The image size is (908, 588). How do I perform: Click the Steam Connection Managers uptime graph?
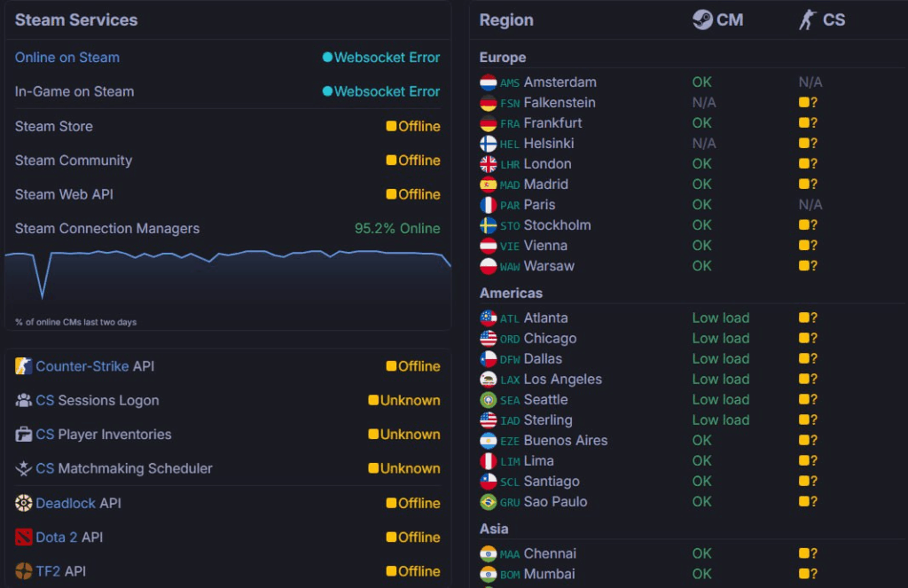pyautogui.click(x=228, y=279)
